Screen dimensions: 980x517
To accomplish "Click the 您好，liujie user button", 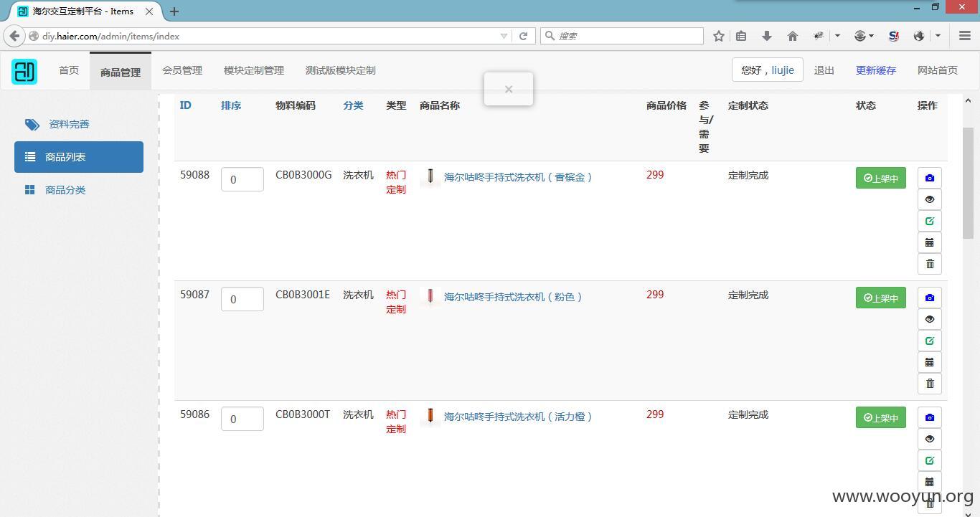I will (x=768, y=70).
